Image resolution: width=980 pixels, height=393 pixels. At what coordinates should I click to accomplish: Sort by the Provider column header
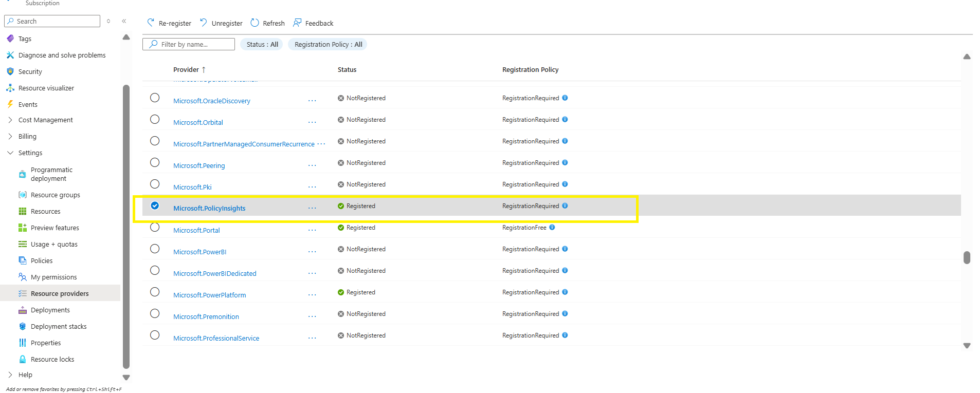coord(189,69)
